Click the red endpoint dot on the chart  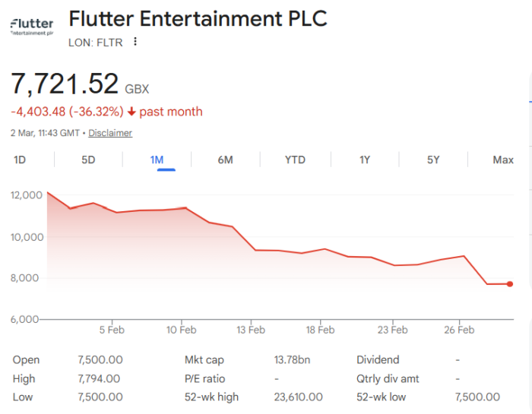(x=509, y=284)
